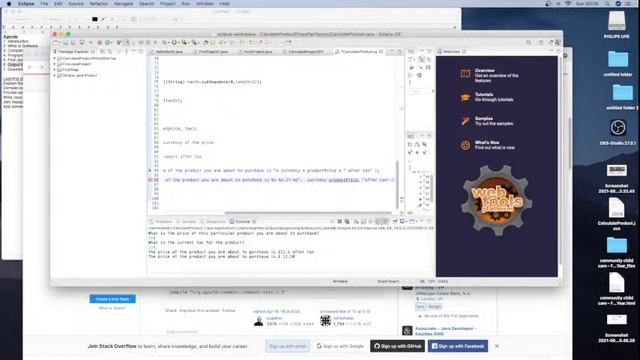640x360 pixels.
Task: Open Source menu in menu bar
Action: coord(76,4)
